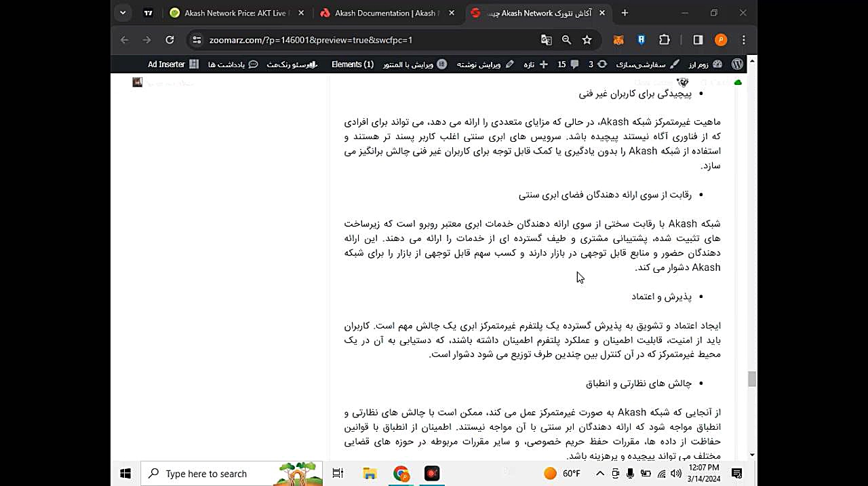This screenshot has width=868, height=486.
Task: Click bullet رقابت از سوی ارائه دهندگان
Action: click(x=605, y=195)
